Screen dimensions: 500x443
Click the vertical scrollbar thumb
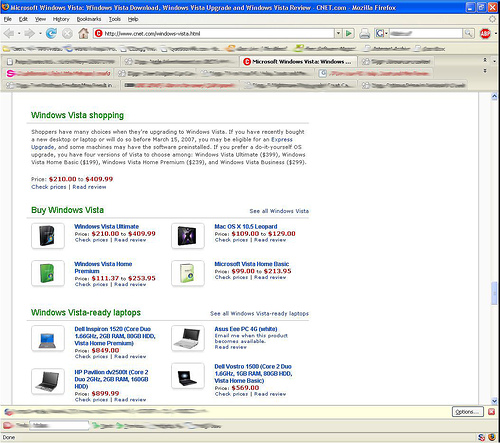[494, 293]
